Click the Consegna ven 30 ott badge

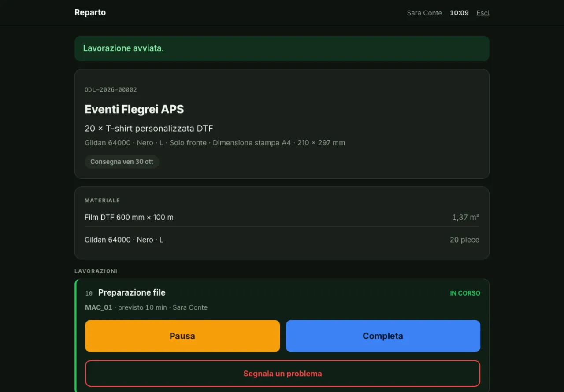tap(122, 162)
